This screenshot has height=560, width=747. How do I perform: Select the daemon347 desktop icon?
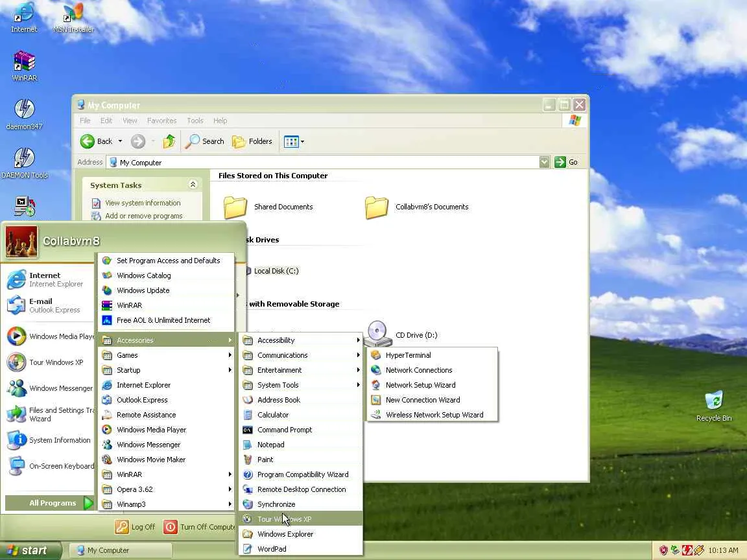[24, 114]
